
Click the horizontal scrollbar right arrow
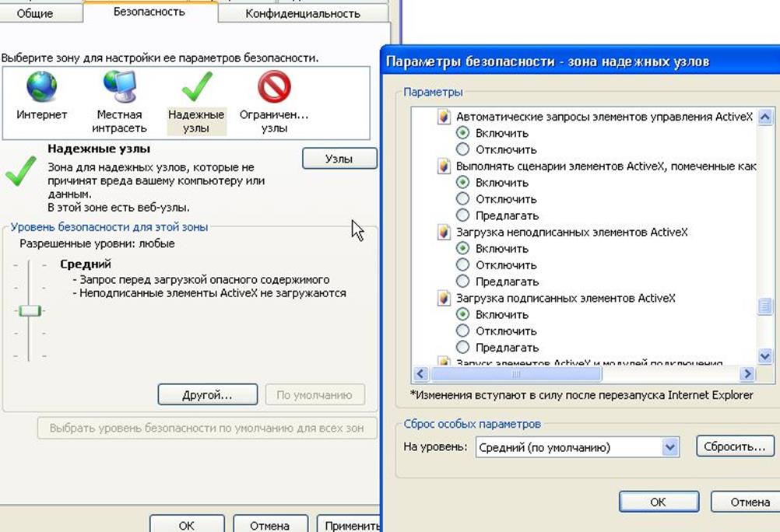(747, 374)
